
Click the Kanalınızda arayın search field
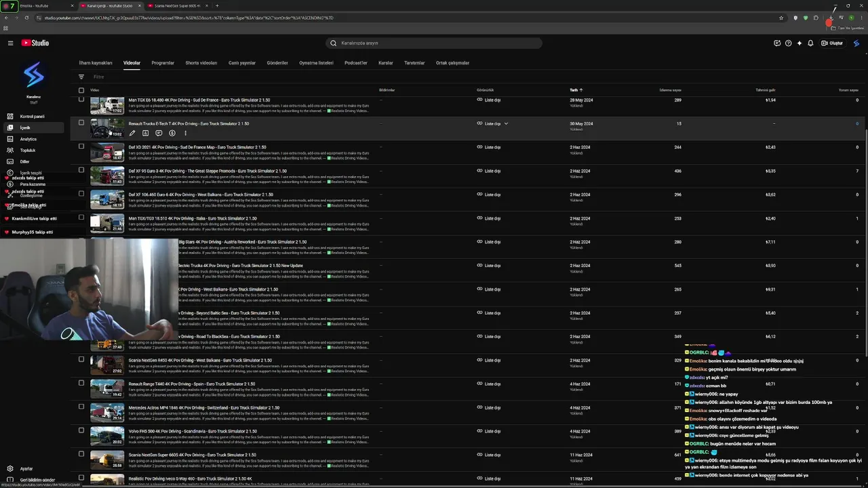pos(434,43)
